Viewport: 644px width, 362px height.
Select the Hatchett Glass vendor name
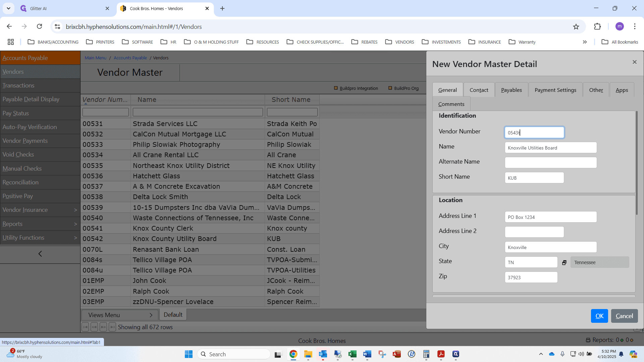click(x=156, y=176)
